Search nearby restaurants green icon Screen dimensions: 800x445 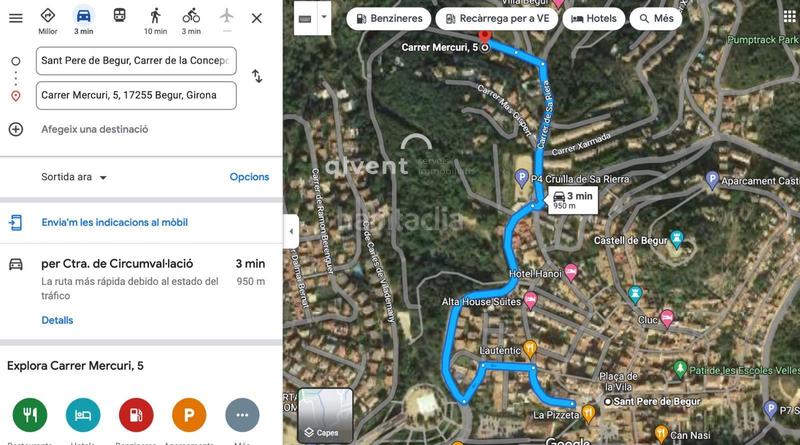[x=30, y=415]
